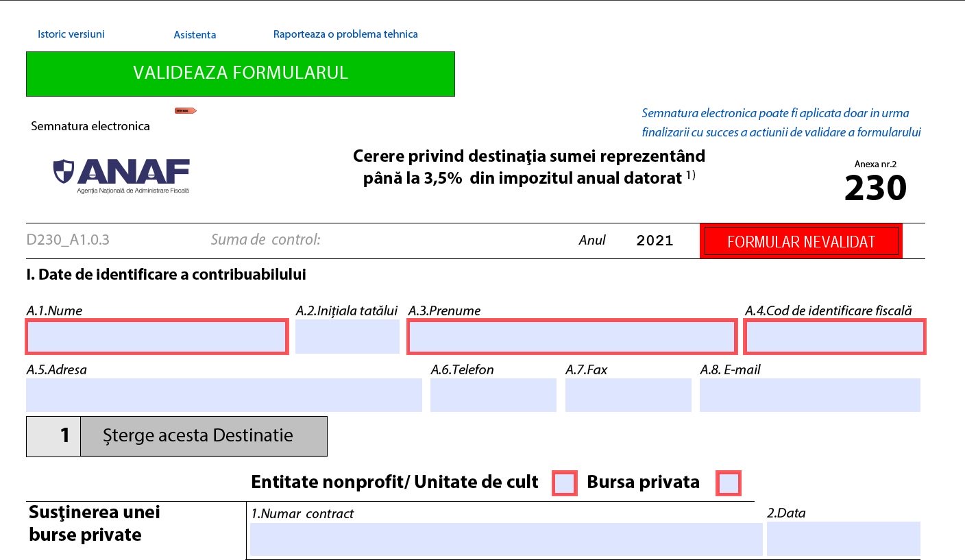Open the Asistenta link
Viewport: 965px width, 560px height.
tap(195, 34)
